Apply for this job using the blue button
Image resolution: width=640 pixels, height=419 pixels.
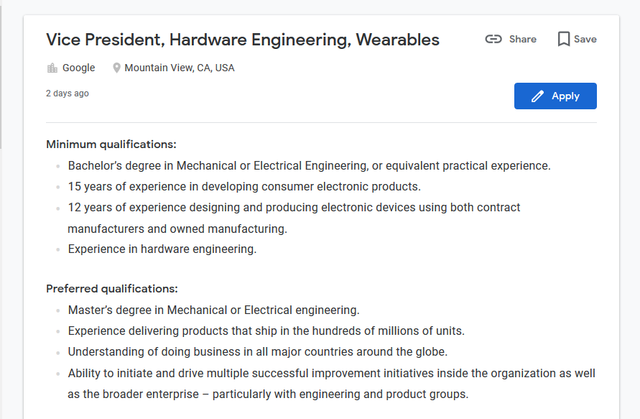coord(555,96)
